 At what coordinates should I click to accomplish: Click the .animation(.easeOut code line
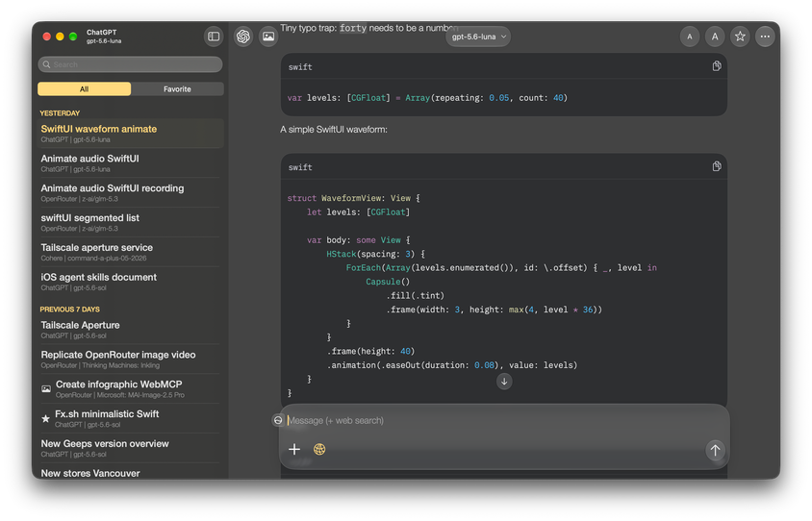452,365
